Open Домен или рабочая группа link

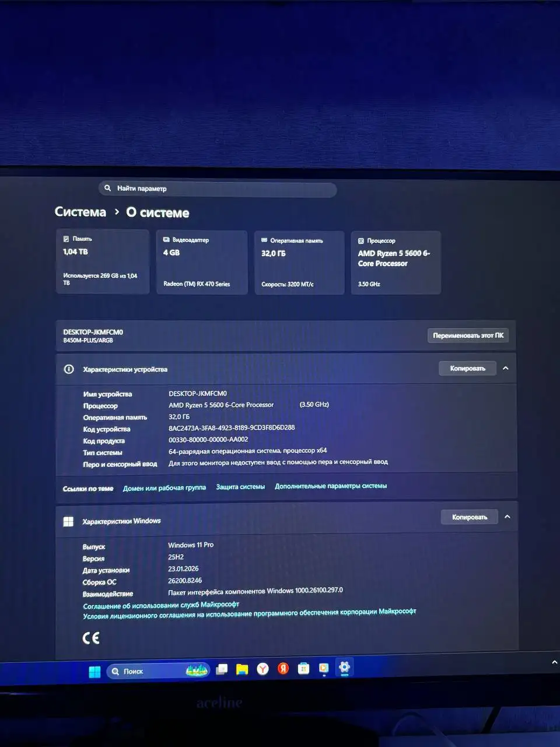tap(164, 488)
